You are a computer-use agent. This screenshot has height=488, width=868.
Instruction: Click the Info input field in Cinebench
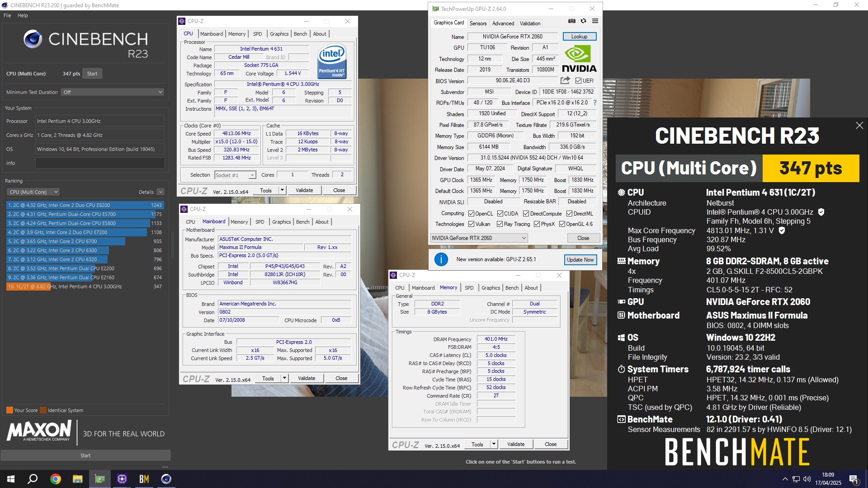pos(100,163)
